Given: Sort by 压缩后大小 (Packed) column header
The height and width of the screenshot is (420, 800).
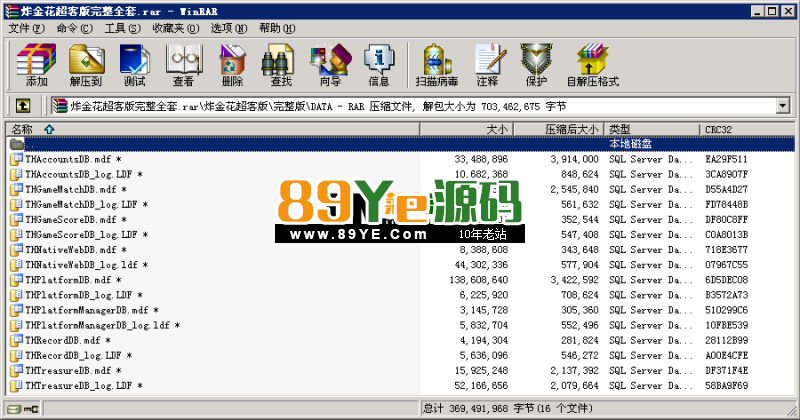Looking at the screenshot, I should [559, 129].
